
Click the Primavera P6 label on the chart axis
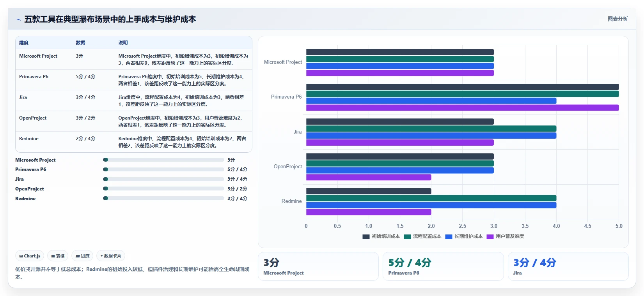[286, 97]
